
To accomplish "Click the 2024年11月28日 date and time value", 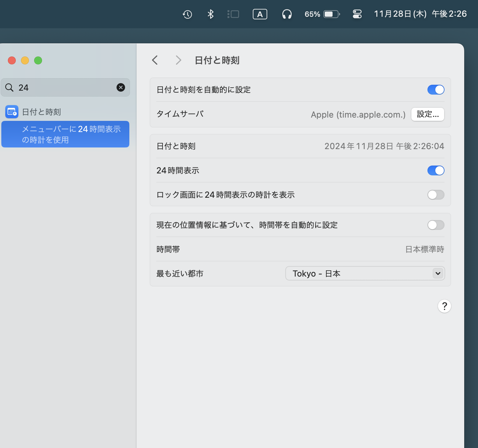I will pos(384,146).
